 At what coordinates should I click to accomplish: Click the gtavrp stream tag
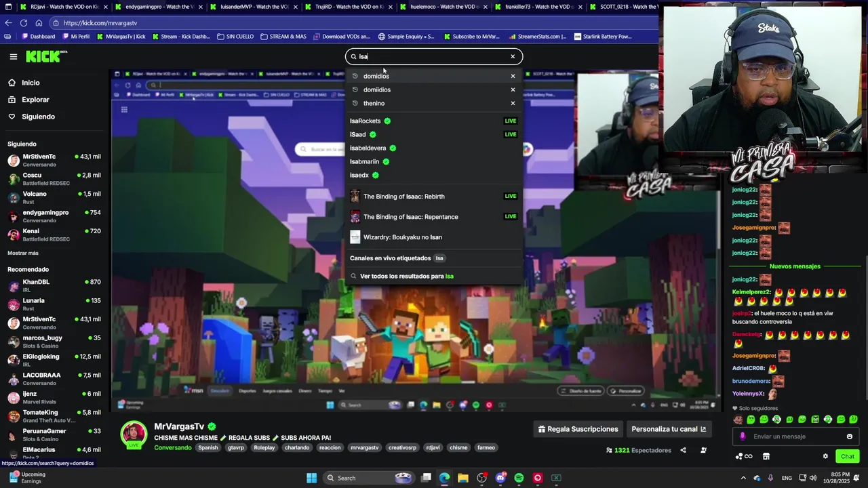236,448
